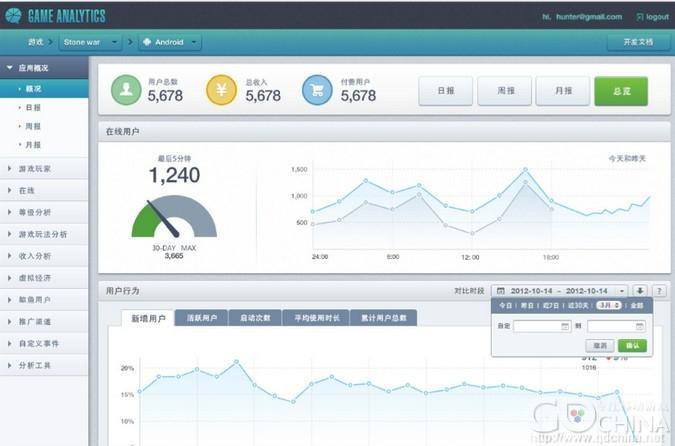Click the 周报 button in summary bar
This screenshot has width=675, height=446.
pyautogui.click(x=505, y=91)
